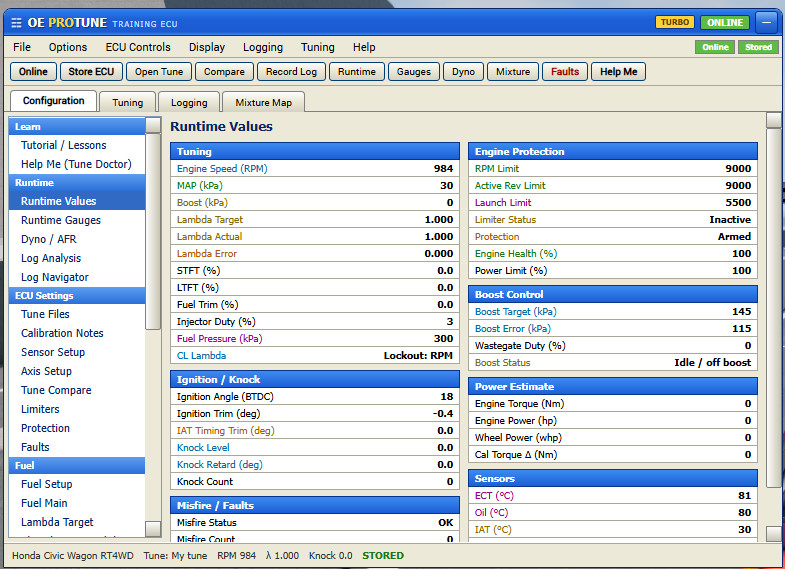Image resolution: width=785 pixels, height=569 pixels.
Task: Switch to the Tuning tab
Action: [128, 102]
